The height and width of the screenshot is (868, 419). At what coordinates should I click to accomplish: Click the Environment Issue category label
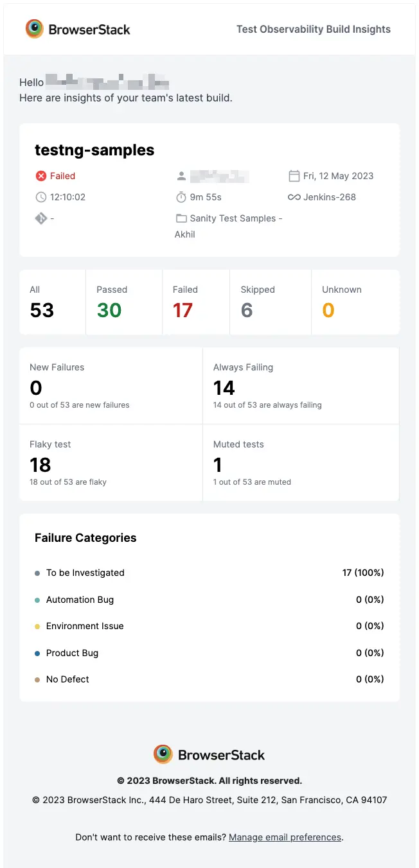[x=85, y=626]
